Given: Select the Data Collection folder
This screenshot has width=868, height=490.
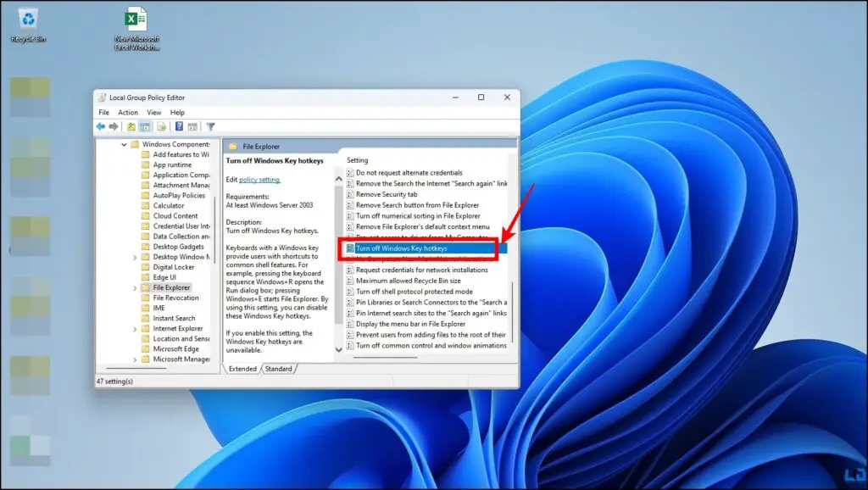Looking at the screenshot, I should pos(175,237).
